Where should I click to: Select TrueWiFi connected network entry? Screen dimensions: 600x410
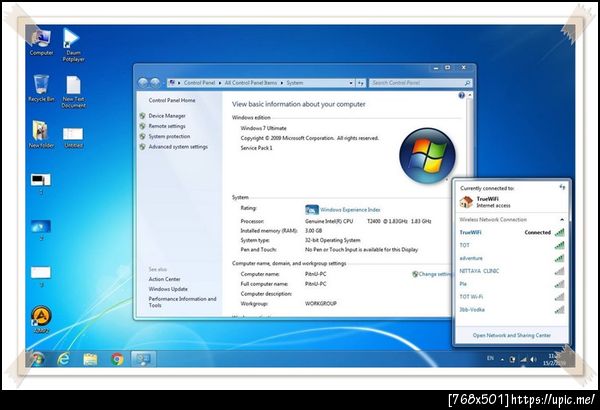coord(512,232)
